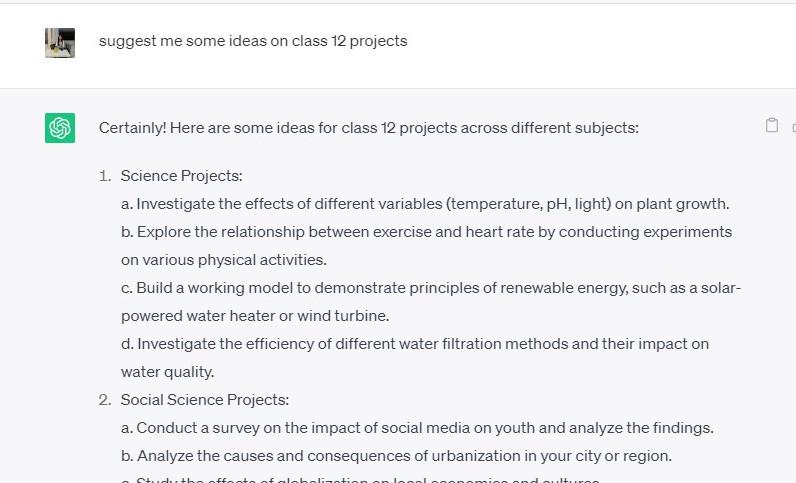
Task: Click the list number 1 marker
Action: tap(105, 176)
